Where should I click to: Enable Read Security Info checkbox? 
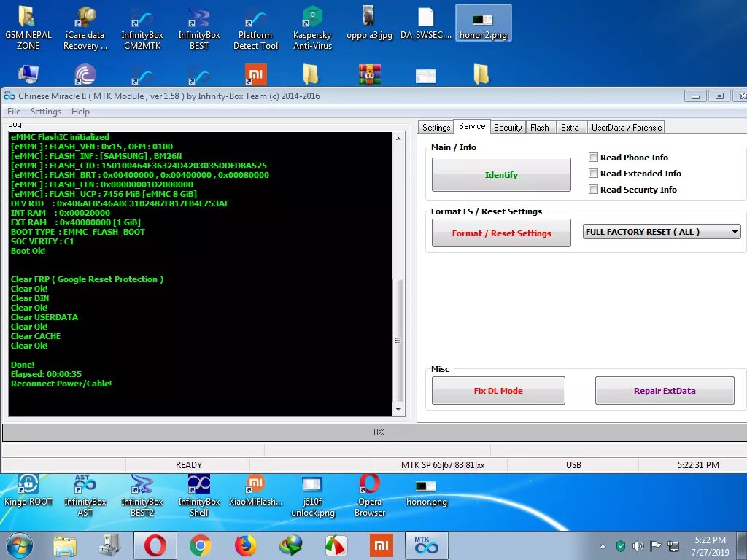tap(593, 190)
